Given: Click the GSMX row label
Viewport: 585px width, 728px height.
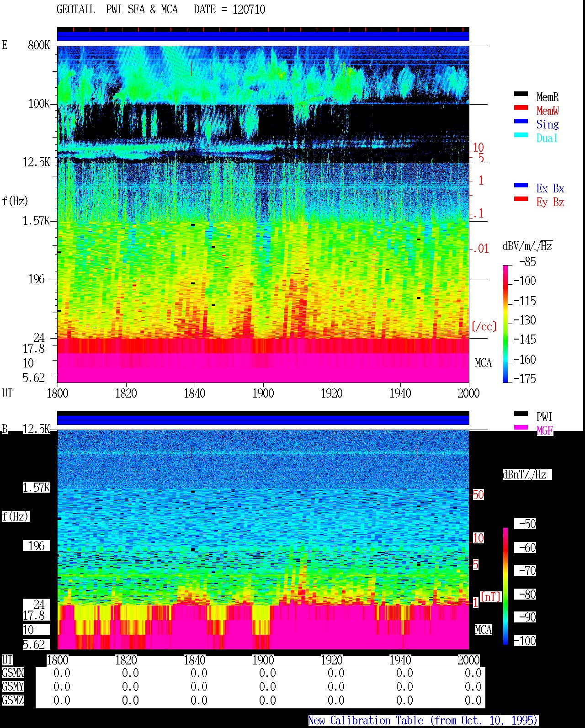Looking at the screenshot, I should point(13,673).
